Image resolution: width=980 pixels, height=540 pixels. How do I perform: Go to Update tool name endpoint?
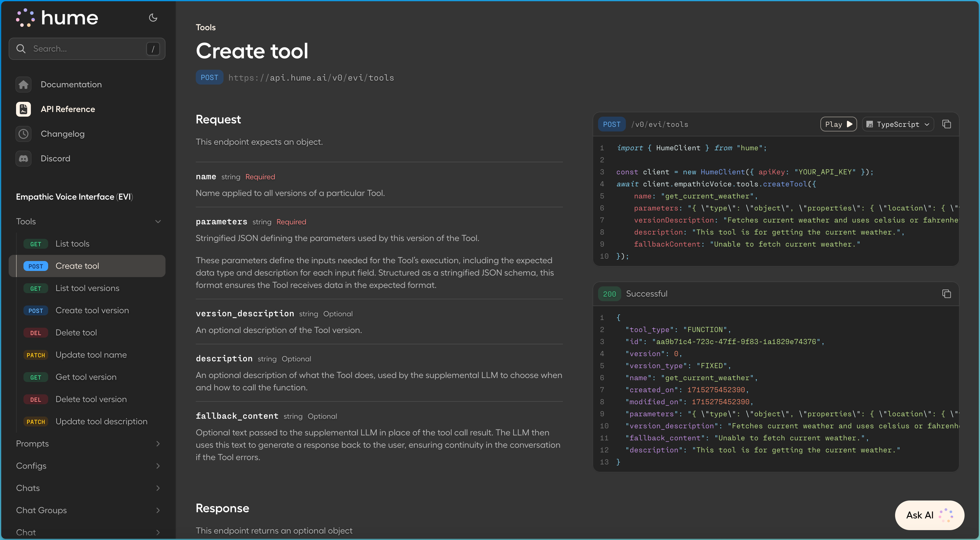91,355
